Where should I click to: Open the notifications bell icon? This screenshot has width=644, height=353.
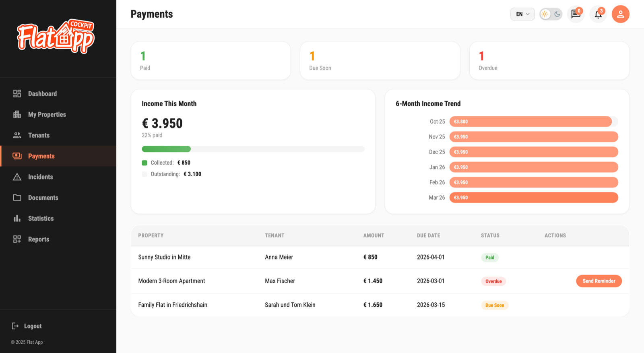click(598, 14)
